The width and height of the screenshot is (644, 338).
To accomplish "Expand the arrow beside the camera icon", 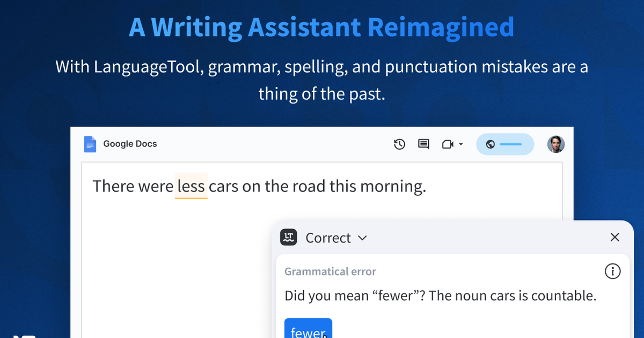I will [461, 144].
